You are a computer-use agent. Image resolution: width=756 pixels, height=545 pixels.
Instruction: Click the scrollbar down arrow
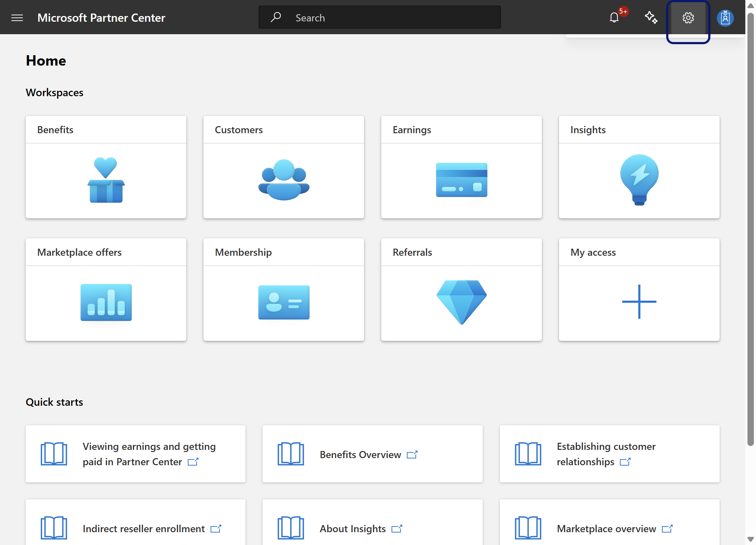coord(751,539)
